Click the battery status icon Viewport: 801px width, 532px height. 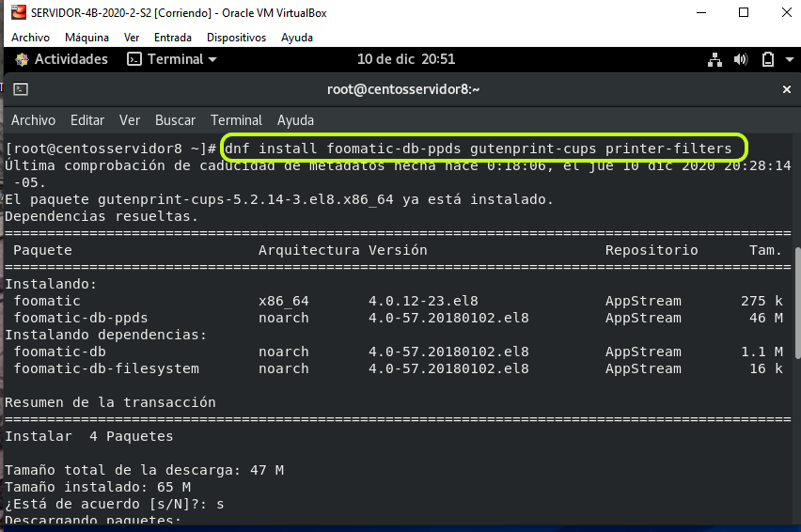click(768, 60)
